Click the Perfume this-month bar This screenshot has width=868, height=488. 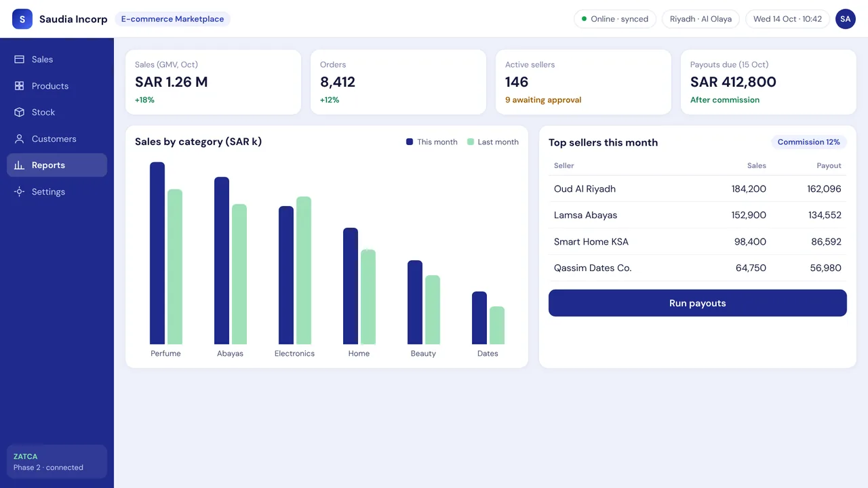tap(157, 253)
